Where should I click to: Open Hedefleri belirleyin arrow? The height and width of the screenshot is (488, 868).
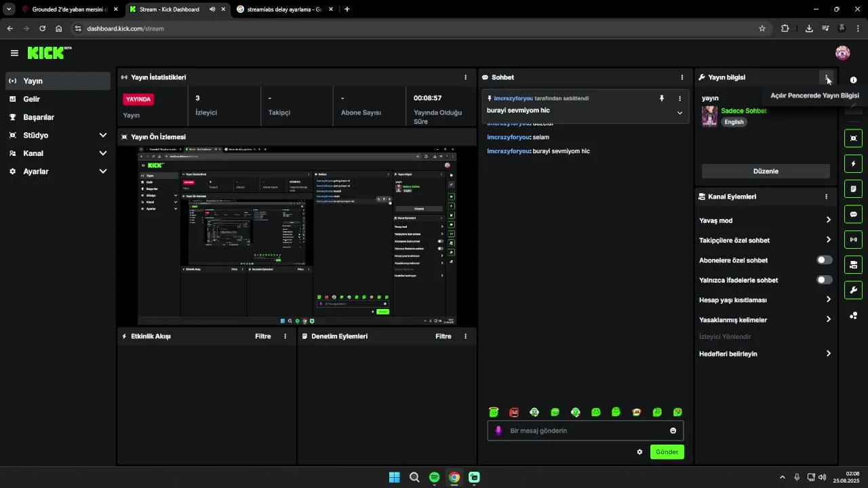828,354
